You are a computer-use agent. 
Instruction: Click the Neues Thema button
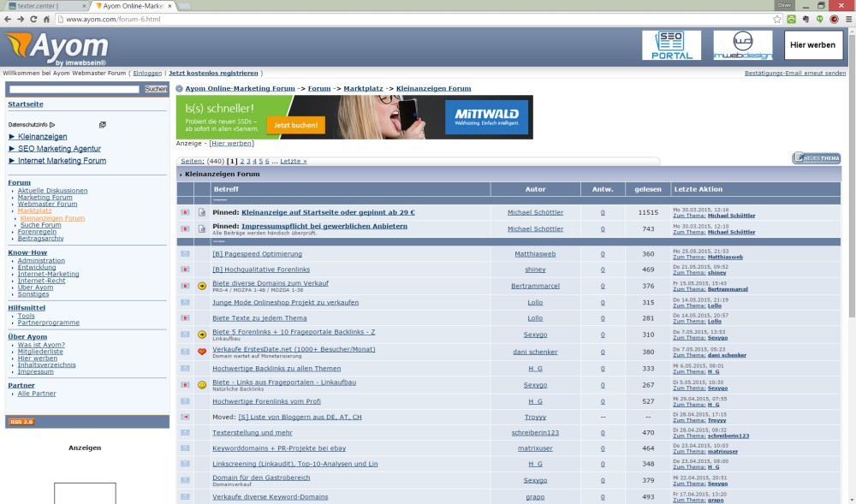[x=817, y=158]
